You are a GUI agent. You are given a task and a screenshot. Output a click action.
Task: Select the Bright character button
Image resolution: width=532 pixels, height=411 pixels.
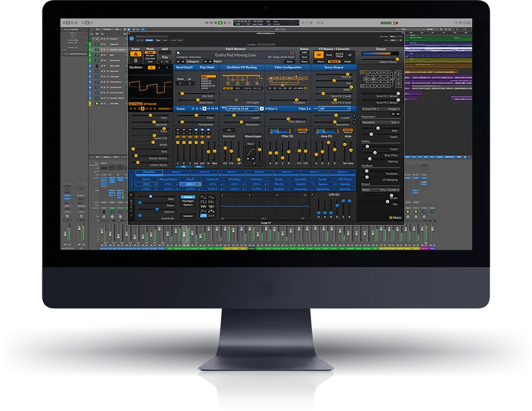[x=347, y=62]
